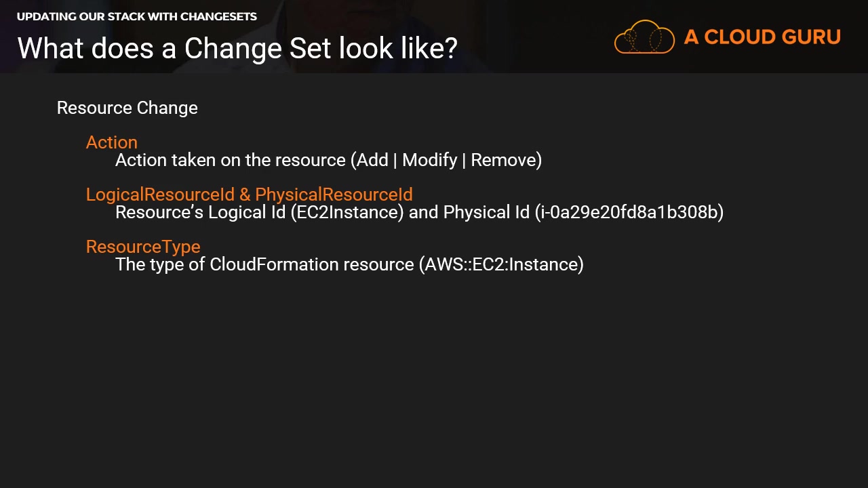The width and height of the screenshot is (868, 488).
Task: Click "LogicalResourceId" in the orange heading
Action: click(160, 195)
